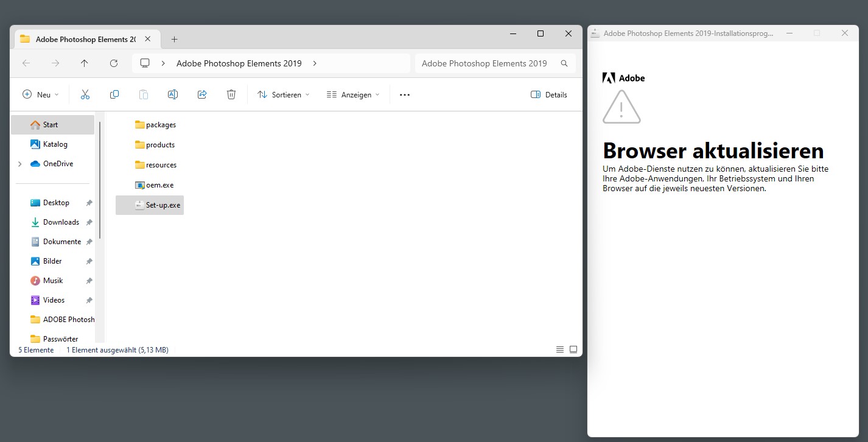Click the Paste clipboard icon

(144, 94)
